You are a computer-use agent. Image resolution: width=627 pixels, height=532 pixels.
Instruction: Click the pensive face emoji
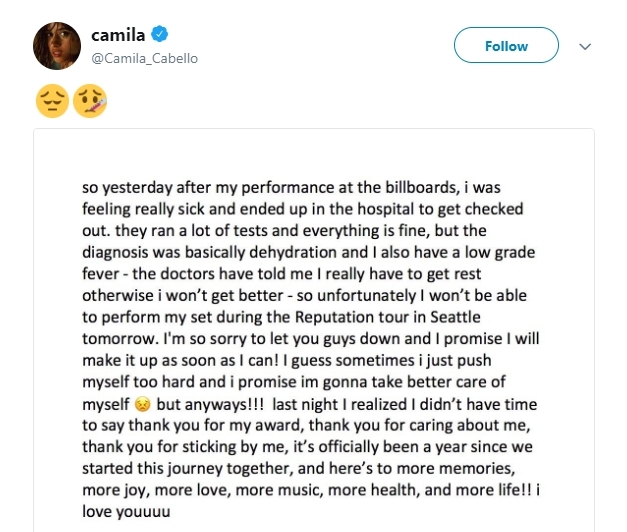tap(52, 101)
